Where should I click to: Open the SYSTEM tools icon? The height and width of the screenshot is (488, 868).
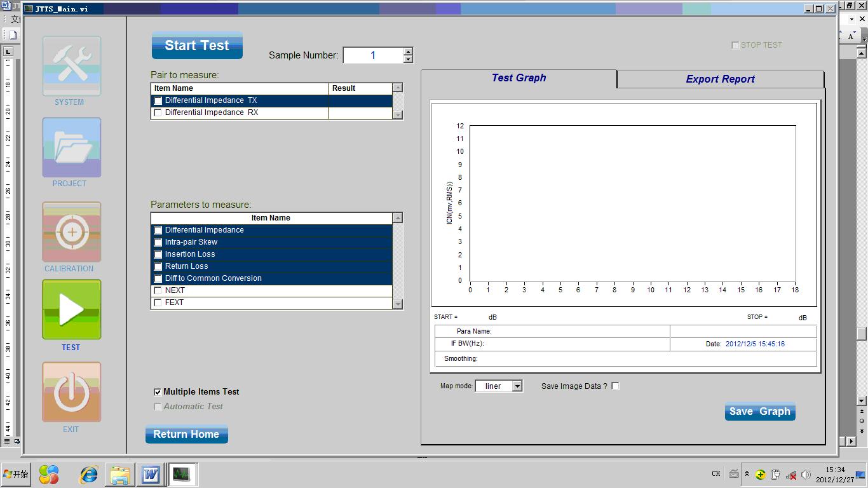coord(71,66)
